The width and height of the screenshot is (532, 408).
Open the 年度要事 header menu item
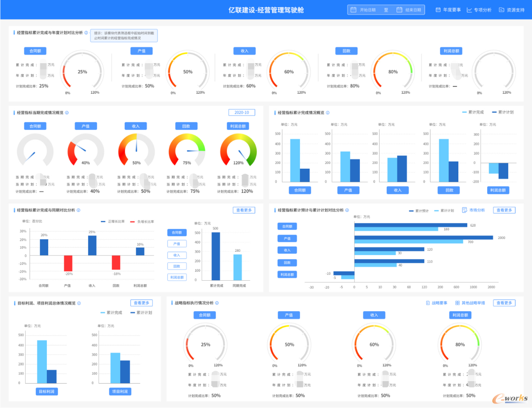click(x=448, y=10)
